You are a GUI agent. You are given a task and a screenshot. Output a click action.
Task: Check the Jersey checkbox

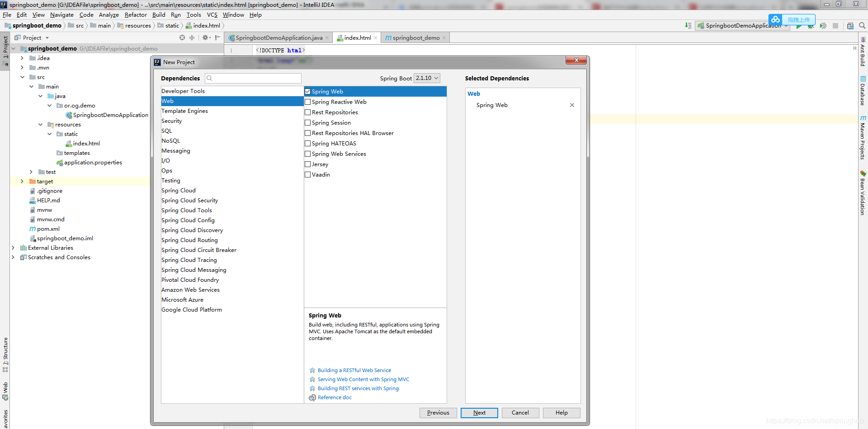click(307, 164)
